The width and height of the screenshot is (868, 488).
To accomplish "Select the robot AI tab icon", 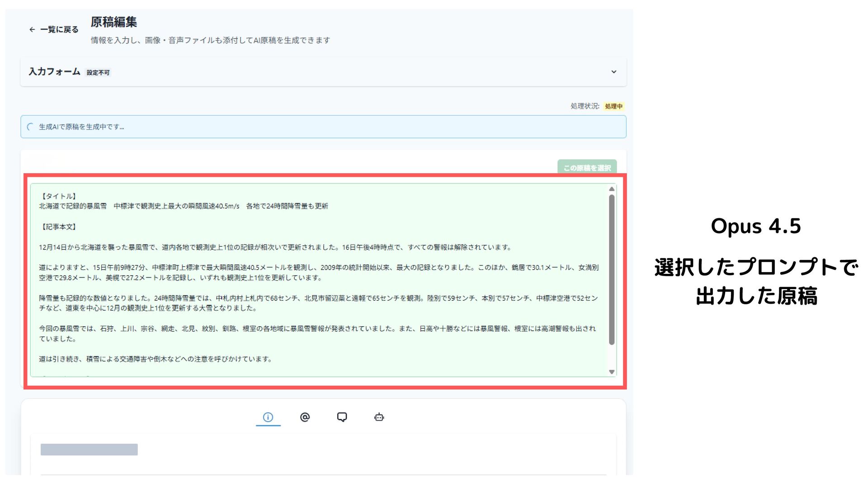I will pos(379,417).
